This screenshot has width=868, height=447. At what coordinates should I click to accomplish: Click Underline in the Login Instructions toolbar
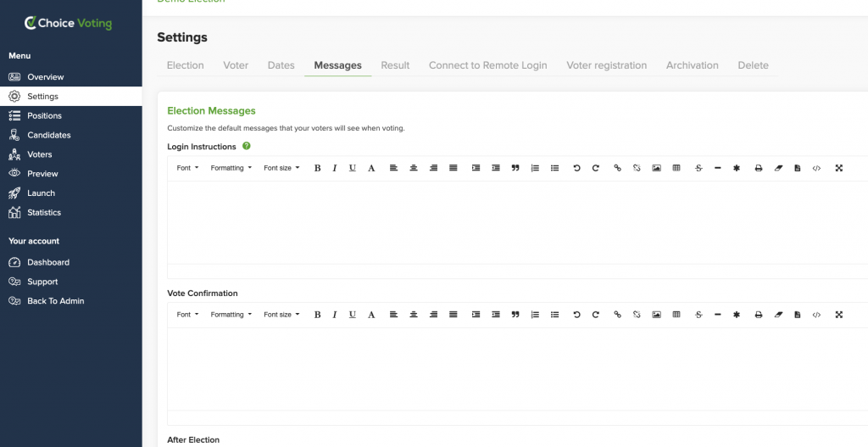click(352, 168)
